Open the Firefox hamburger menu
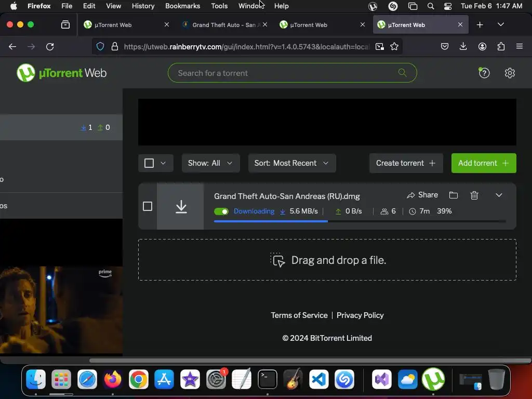 pyautogui.click(x=519, y=46)
